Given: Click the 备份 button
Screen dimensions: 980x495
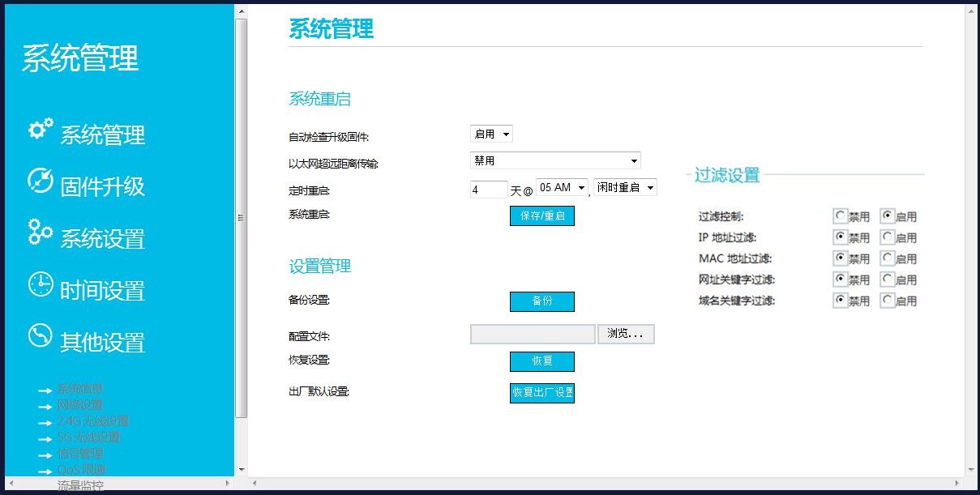Looking at the screenshot, I should pos(542,301).
